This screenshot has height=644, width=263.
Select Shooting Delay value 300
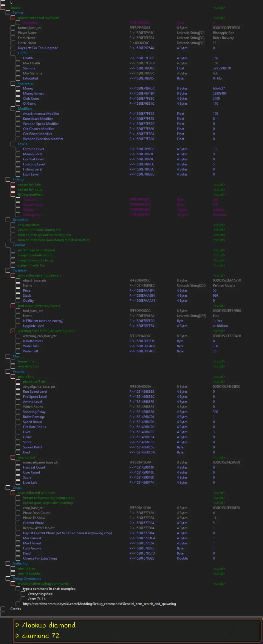pos(215,412)
